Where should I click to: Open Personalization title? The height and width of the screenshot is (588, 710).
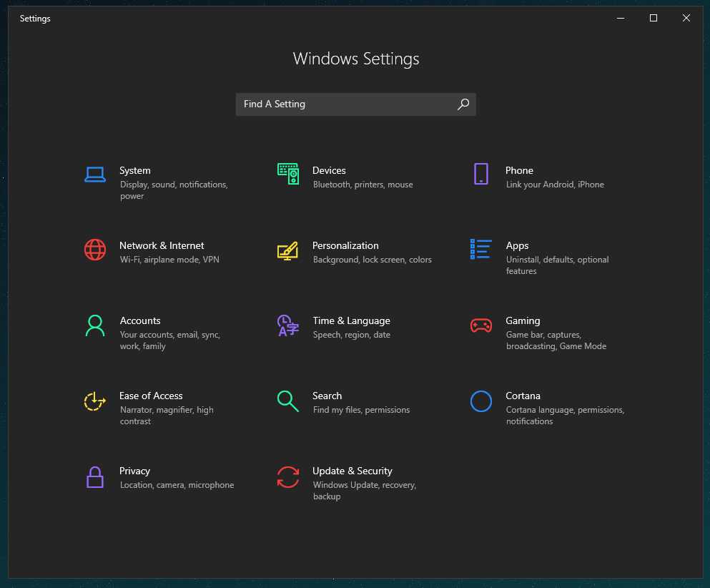[345, 245]
